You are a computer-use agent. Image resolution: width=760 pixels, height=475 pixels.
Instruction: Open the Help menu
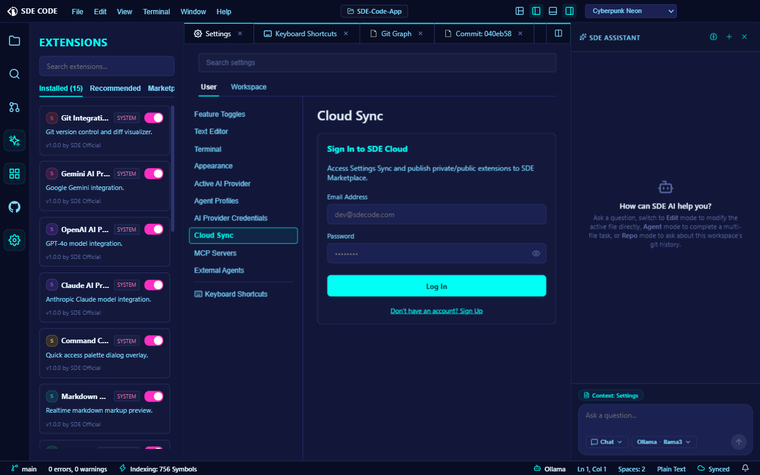click(x=224, y=11)
